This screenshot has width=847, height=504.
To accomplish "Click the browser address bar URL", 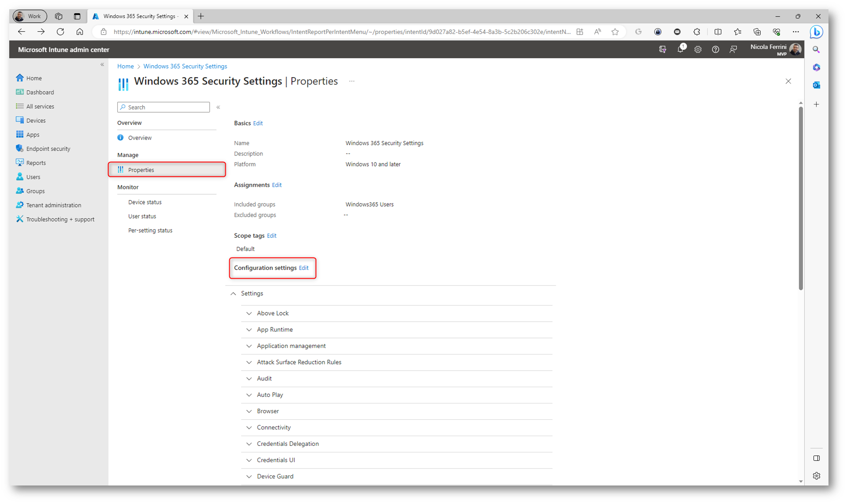I will pyautogui.click(x=342, y=32).
